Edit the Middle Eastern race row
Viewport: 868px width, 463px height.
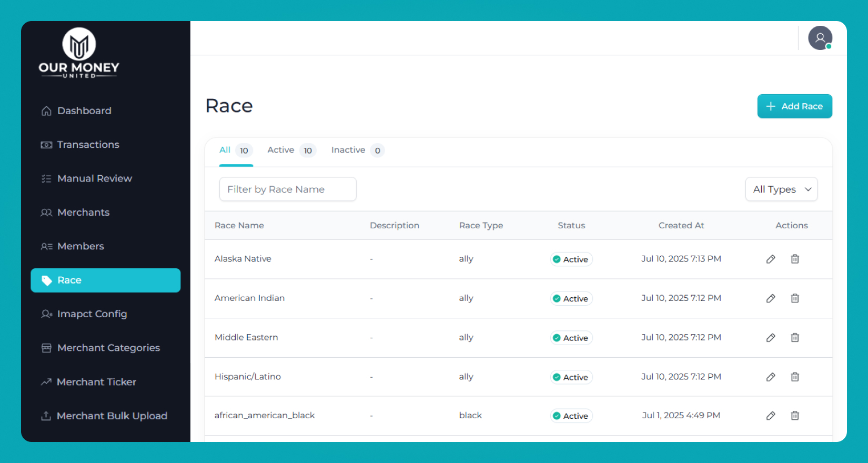click(771, 338)
